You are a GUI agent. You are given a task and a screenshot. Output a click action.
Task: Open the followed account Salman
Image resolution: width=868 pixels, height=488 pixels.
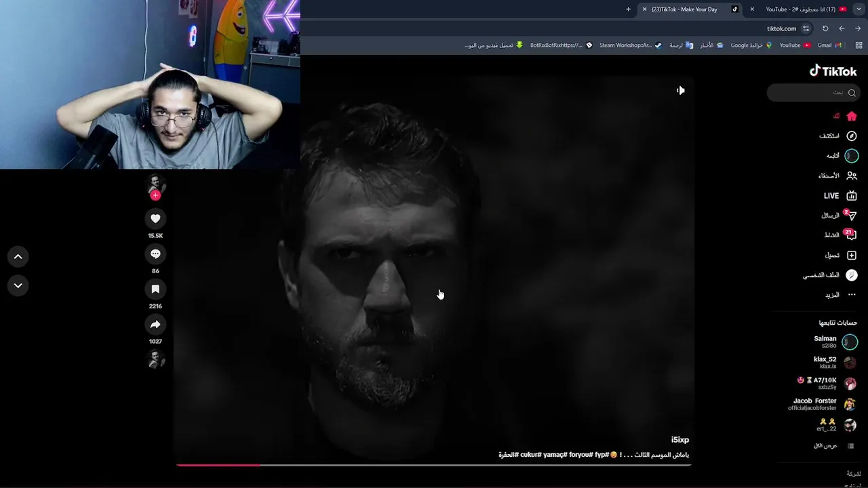[x=835, y=342]
